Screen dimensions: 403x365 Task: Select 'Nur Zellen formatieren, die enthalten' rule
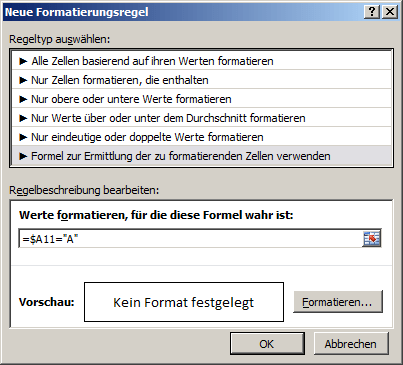[201, 80]
